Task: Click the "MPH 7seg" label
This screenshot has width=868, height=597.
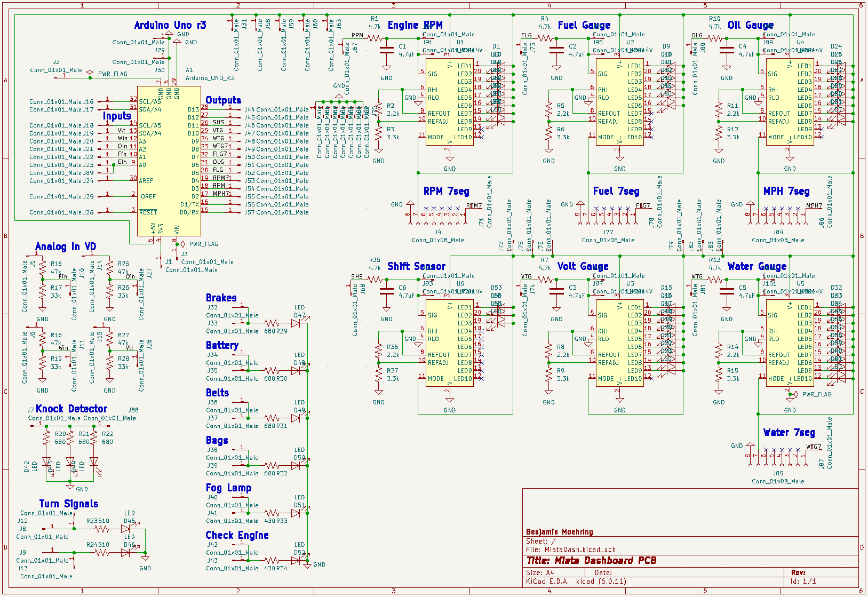Action: pyautogui.click(x=786, y=191)
